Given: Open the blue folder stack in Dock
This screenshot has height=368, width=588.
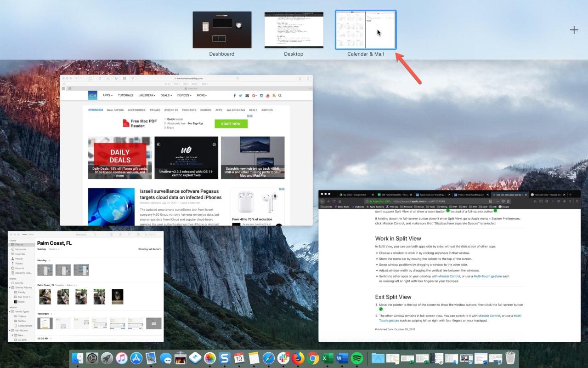Looking at the screenshot, I should (378, 358).
